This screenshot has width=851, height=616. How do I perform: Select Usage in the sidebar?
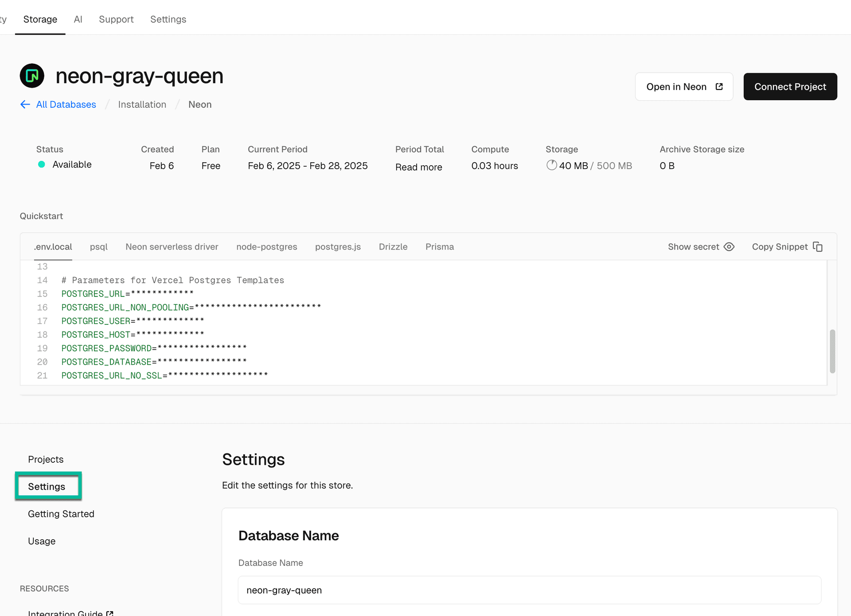click(42, 541)
